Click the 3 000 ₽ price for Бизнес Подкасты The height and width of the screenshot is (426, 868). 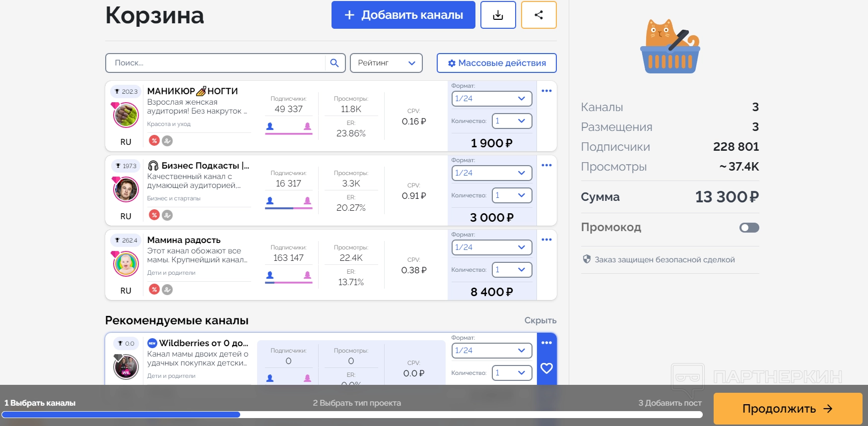pyautogui.click(x=492, y=218)
